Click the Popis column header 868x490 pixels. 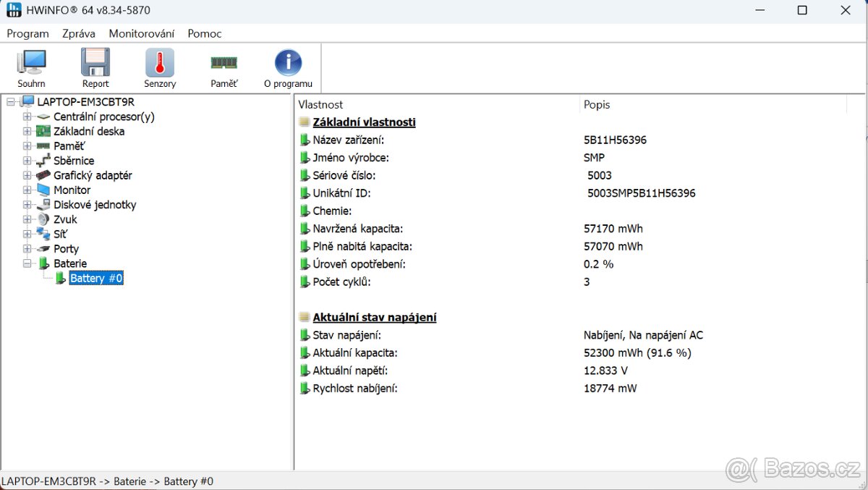pyautogui.click(x=597, y=105)
